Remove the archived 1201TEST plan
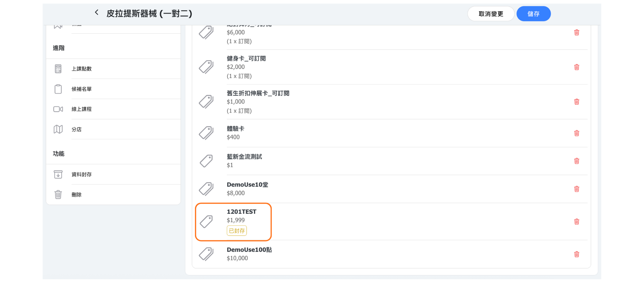The image size is (644, 283). pos(576,222)
